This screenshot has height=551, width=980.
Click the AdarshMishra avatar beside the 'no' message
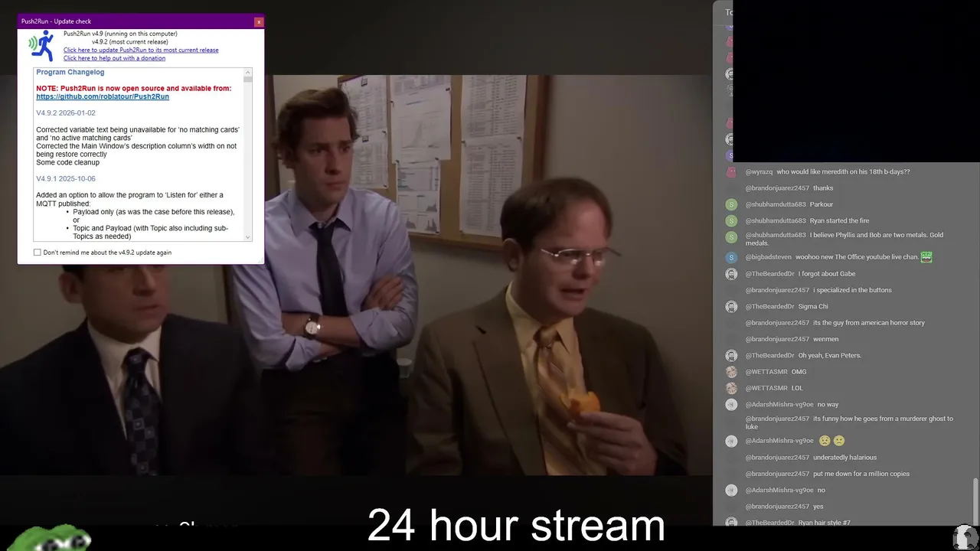point(731,491)
